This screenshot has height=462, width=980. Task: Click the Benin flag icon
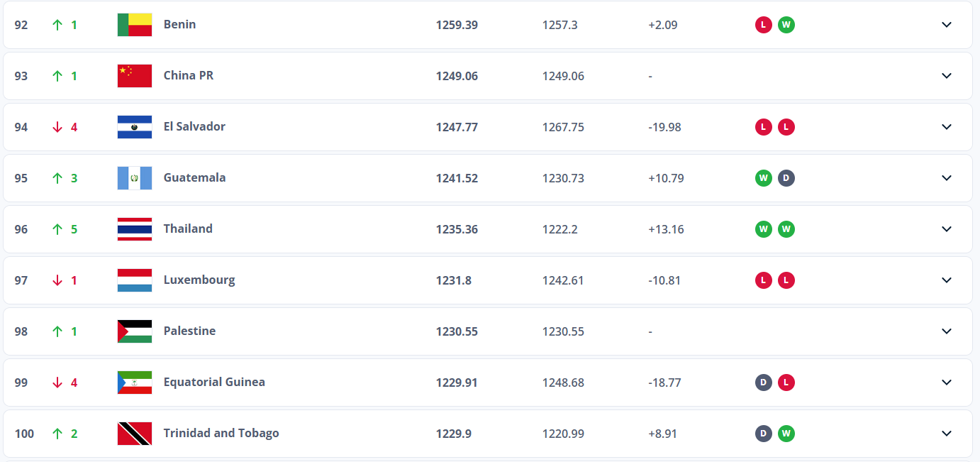pos(135,25)
